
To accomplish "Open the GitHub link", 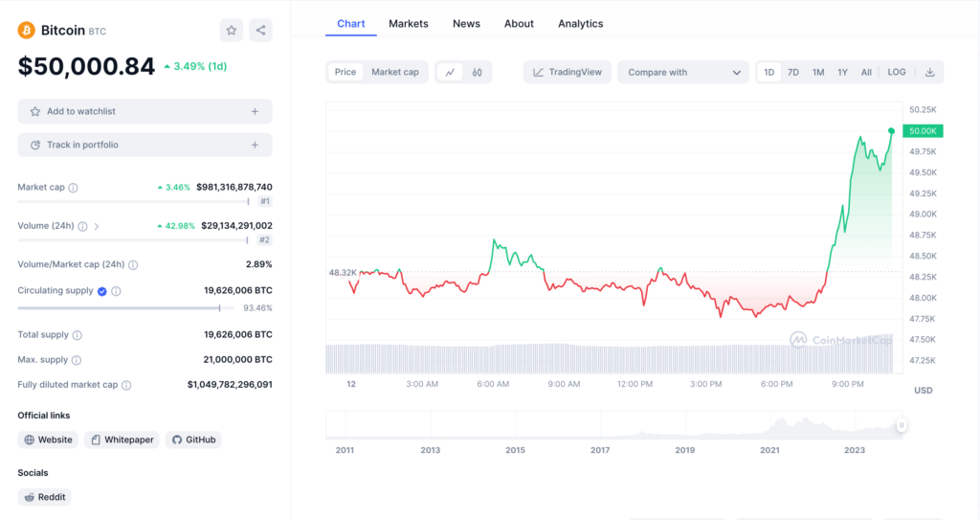I will pos(193,440).
